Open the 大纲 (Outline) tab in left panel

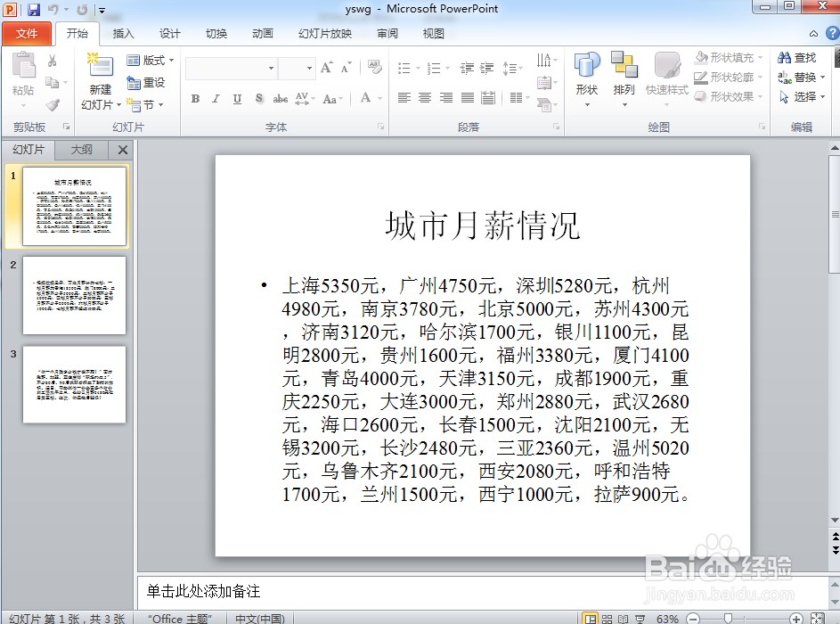(79, 150)
